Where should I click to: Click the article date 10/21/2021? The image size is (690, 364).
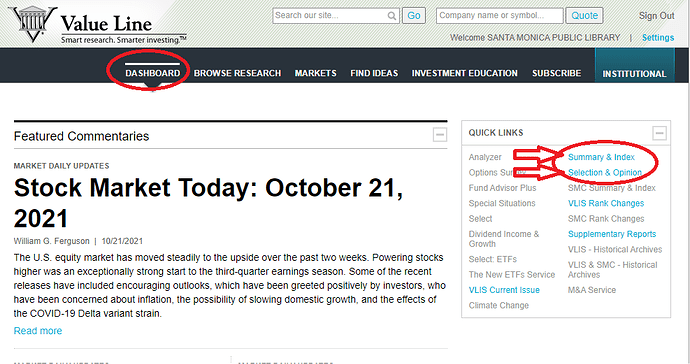pos(122,241)
